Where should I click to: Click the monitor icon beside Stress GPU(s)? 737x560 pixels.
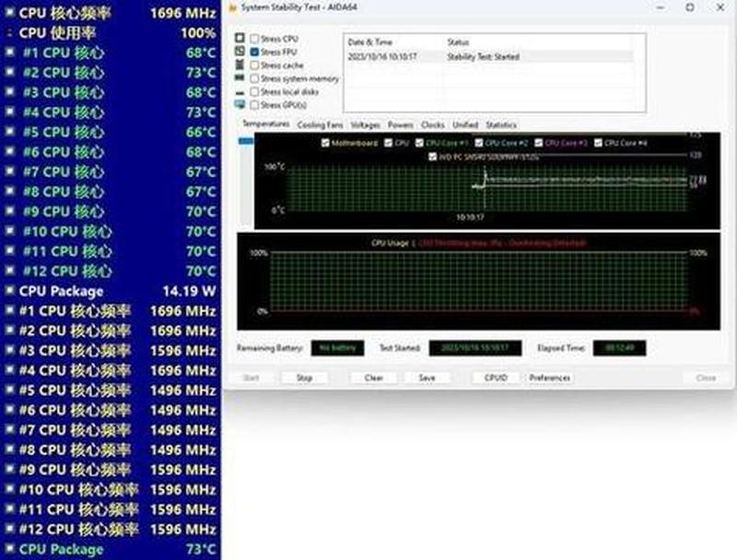[240, 104]
